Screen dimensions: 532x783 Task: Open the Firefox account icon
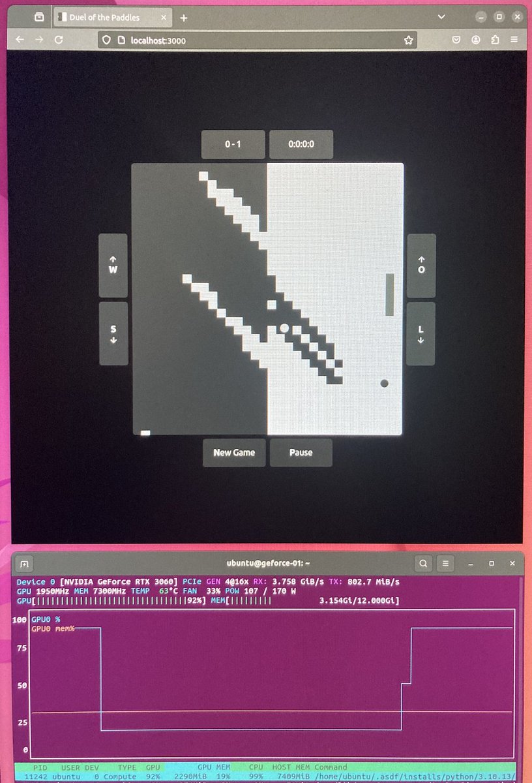coord(476,40)
